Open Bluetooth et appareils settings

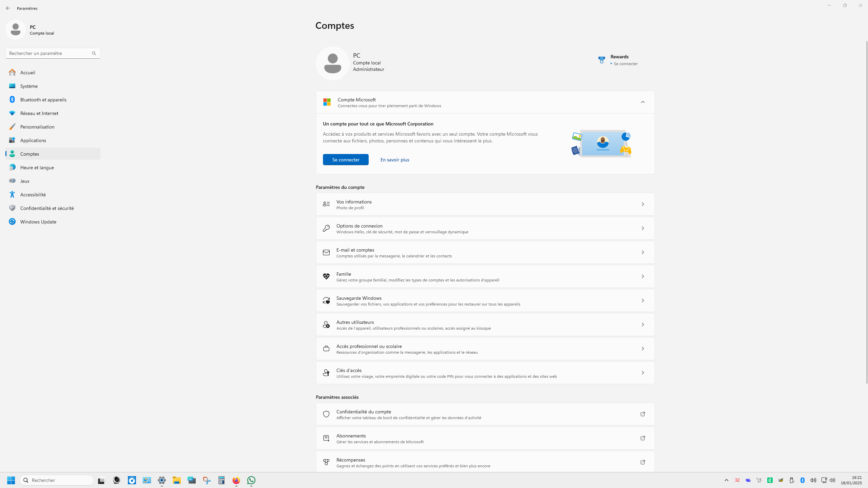[43, 100]
